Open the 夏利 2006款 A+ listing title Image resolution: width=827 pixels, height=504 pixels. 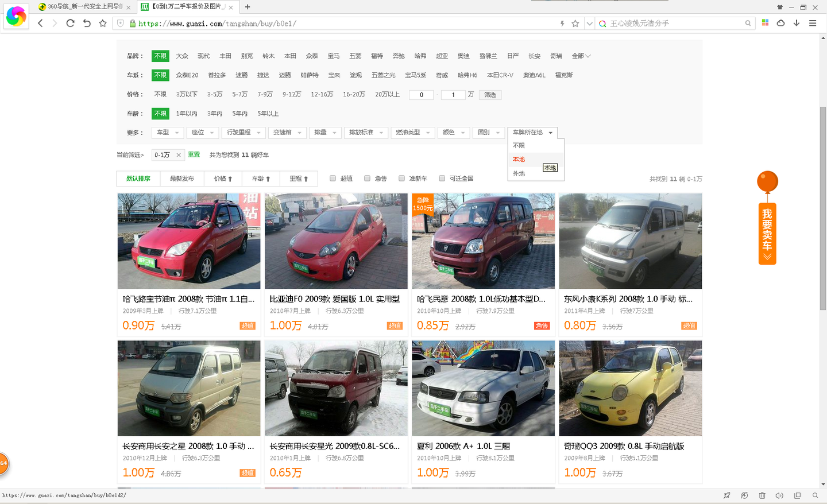[x=463, y=446]
